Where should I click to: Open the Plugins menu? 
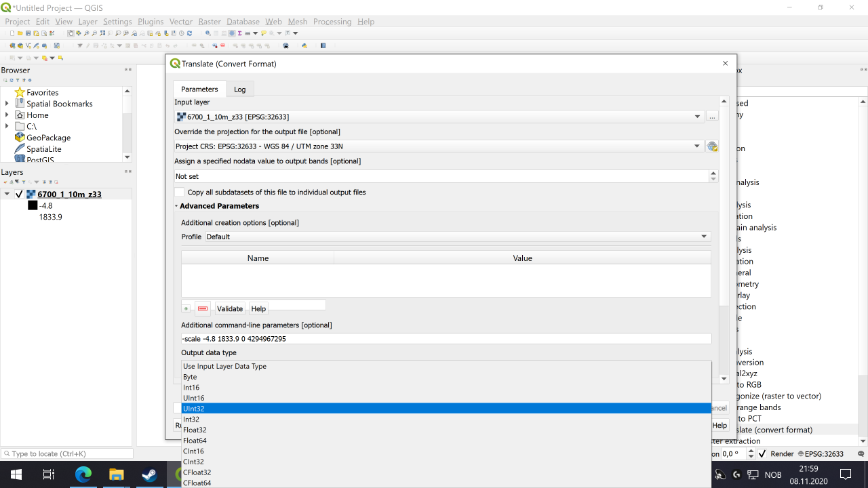151,22
